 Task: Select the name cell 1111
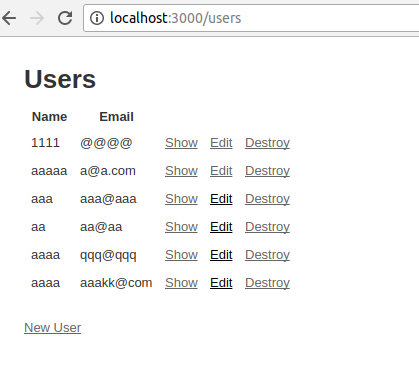45,143
